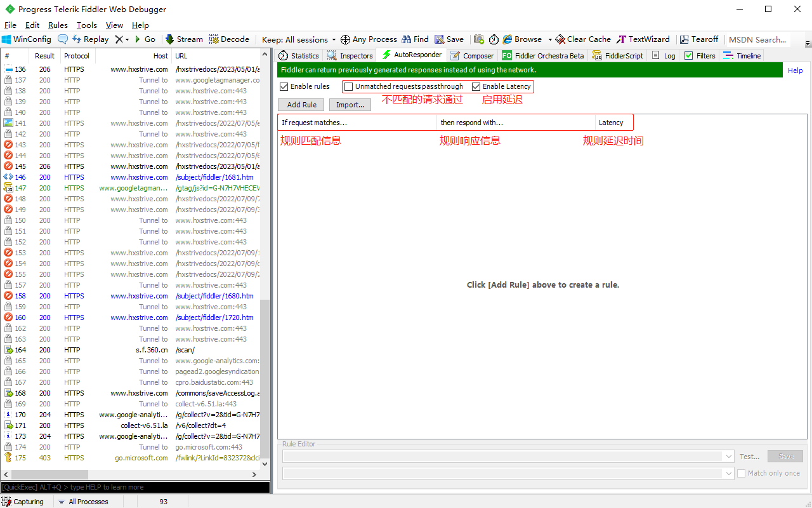Open the Keep: All sessions dropdown
Viewport: 812px width, 508px height.
click(299, 39)
